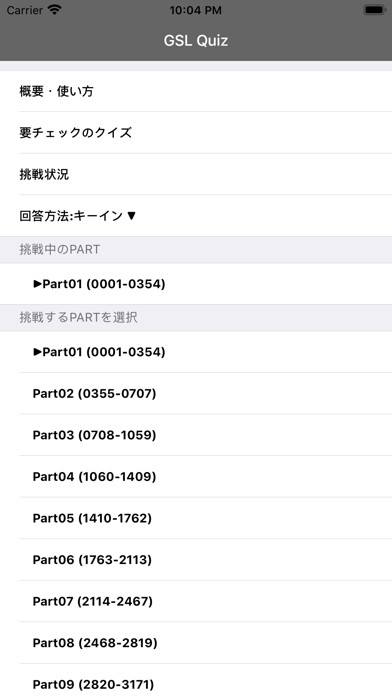Click the ▼ arrow beside キーイン
The width and height of the screenshot is (392, 696).
pyautogui.click(x=131, y=216)
